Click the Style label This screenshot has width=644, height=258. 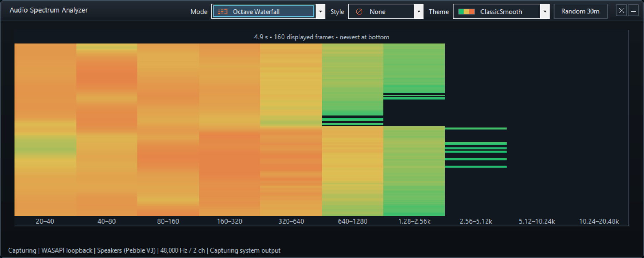pos(337,12)
